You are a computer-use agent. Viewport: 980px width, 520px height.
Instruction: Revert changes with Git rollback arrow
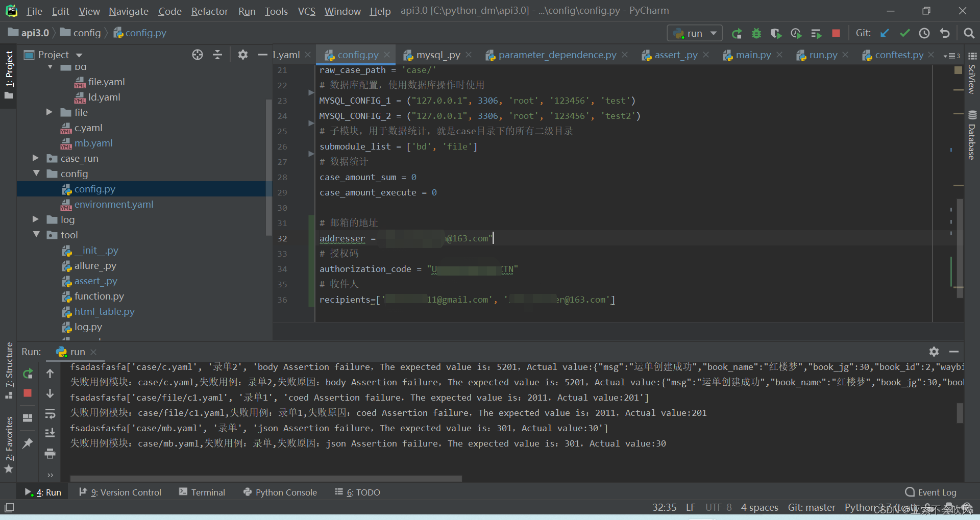[944, 33]
